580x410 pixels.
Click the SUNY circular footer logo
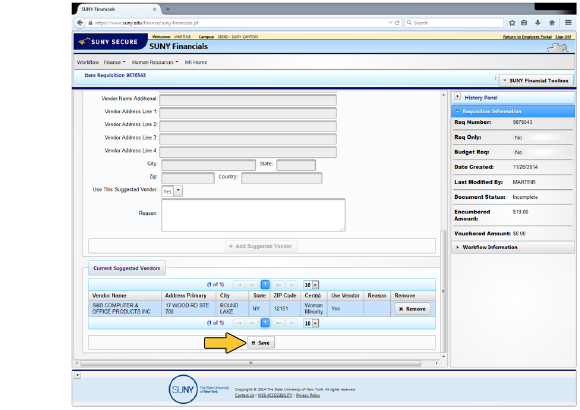tap(183, 389)
